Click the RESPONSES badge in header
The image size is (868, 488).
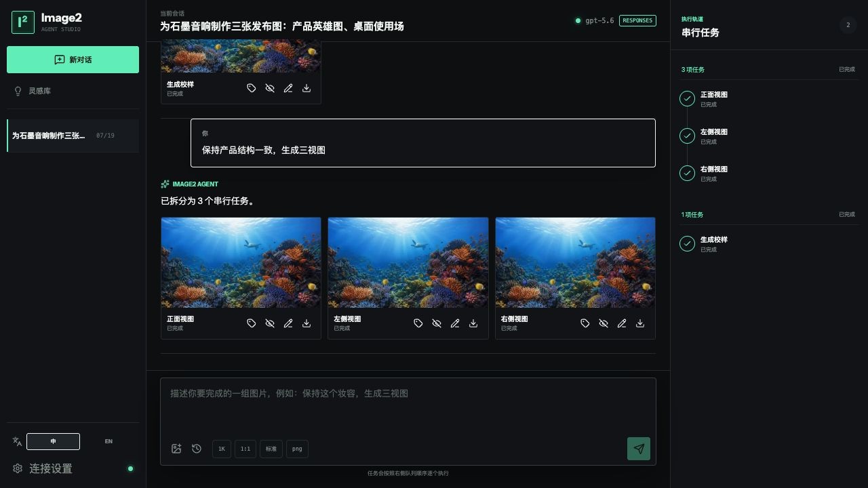[x=637, y=20]
